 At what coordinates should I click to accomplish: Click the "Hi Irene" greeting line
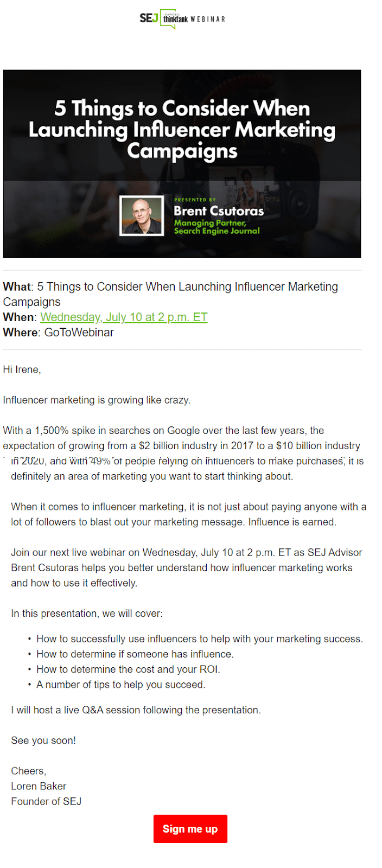pyautogui.click(x=21, y=369)
